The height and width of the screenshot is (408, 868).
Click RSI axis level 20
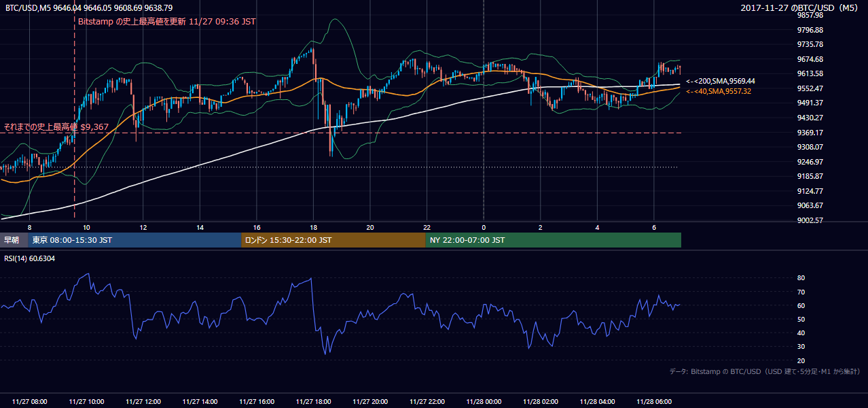point(801,360)
